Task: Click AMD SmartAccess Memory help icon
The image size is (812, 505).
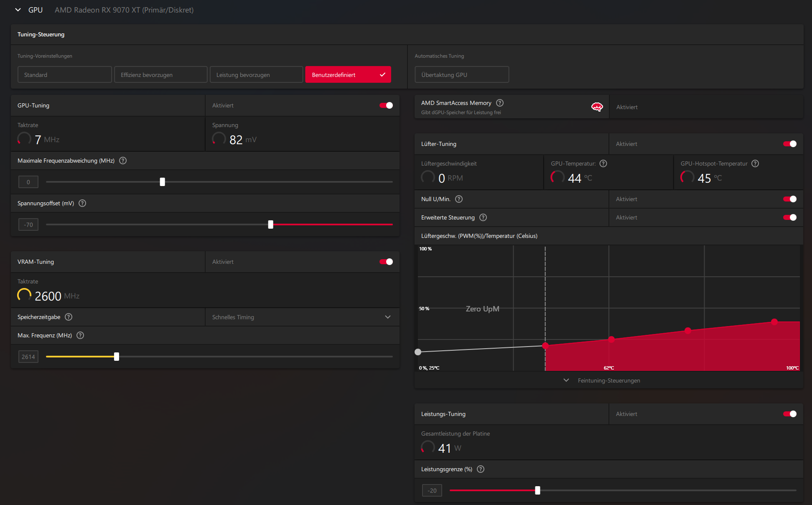Action: (x=500, y=103)
